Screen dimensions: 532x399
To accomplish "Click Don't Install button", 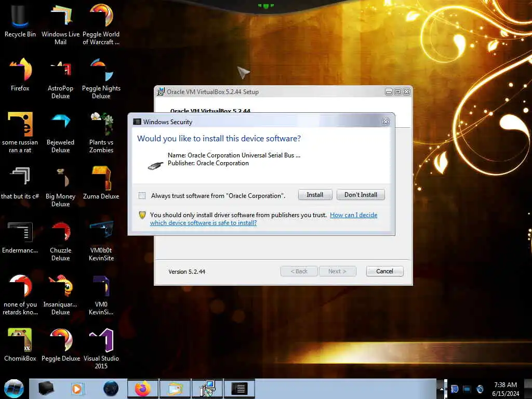I will point(361,195).
